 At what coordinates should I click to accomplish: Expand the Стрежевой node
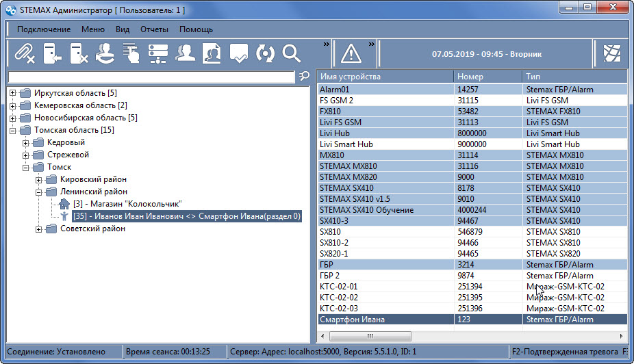coord(25,155)
